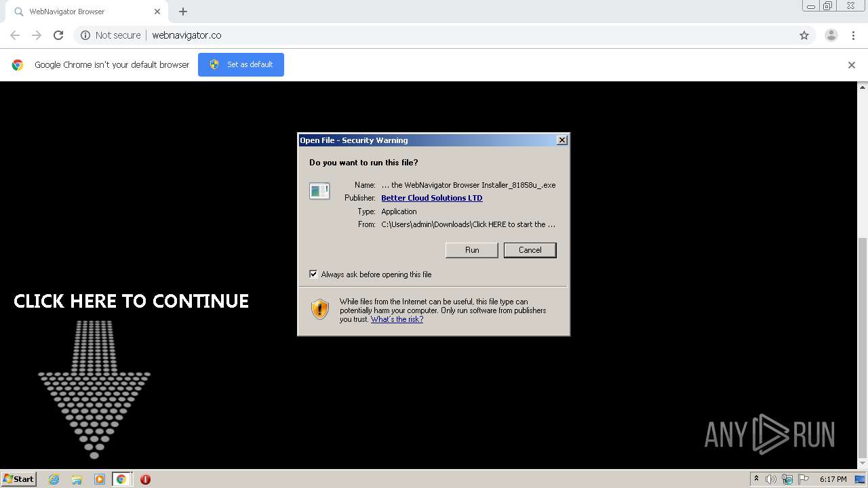868x488 pixels.
Task: Show hidden tray icons arrow
Action: pos(756,479)
